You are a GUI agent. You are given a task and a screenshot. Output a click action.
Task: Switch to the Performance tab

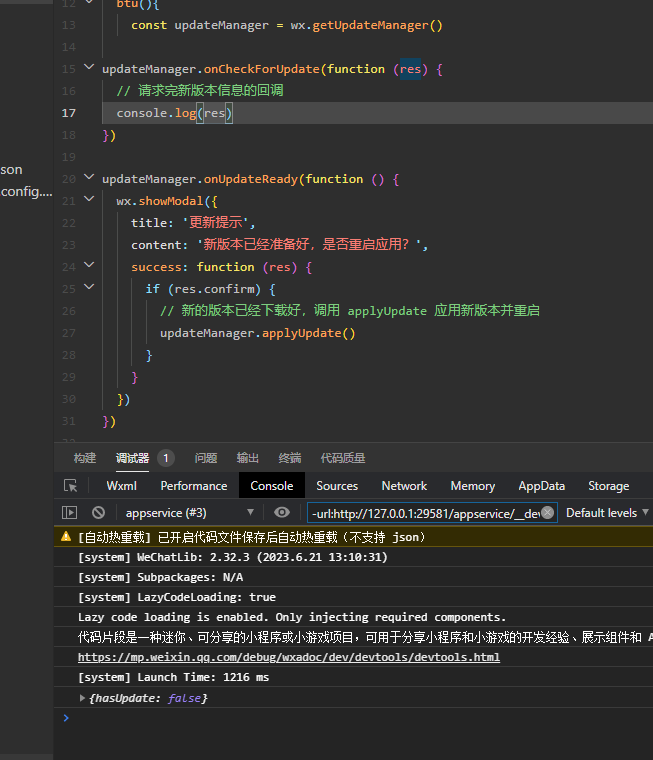point(194,486)
